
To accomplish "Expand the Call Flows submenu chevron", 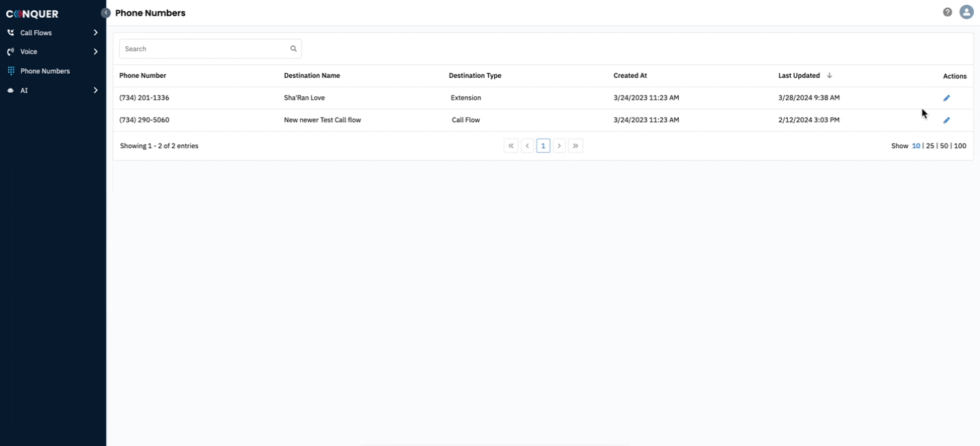I will point(95,33).
